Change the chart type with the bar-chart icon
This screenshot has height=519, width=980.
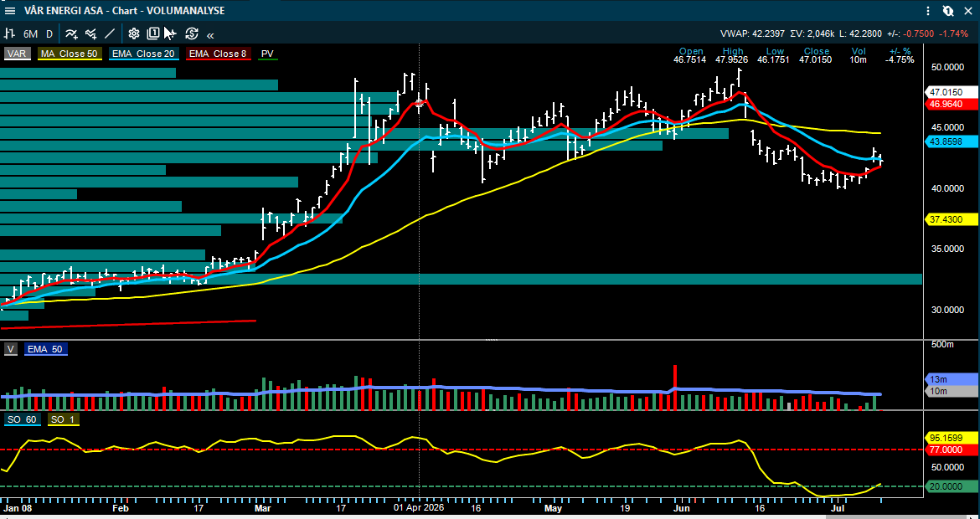(9, 33)
